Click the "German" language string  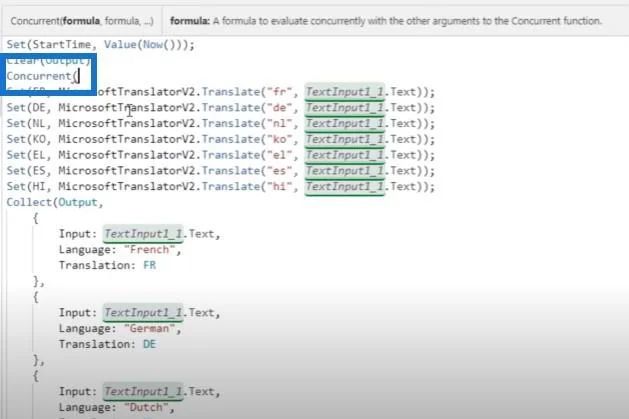click(x=150, y=328)
